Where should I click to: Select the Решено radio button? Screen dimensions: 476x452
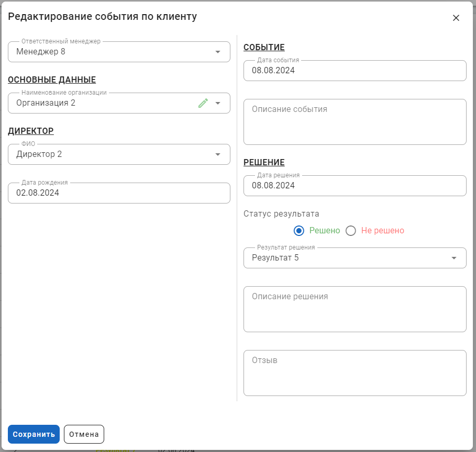(298, 231)
